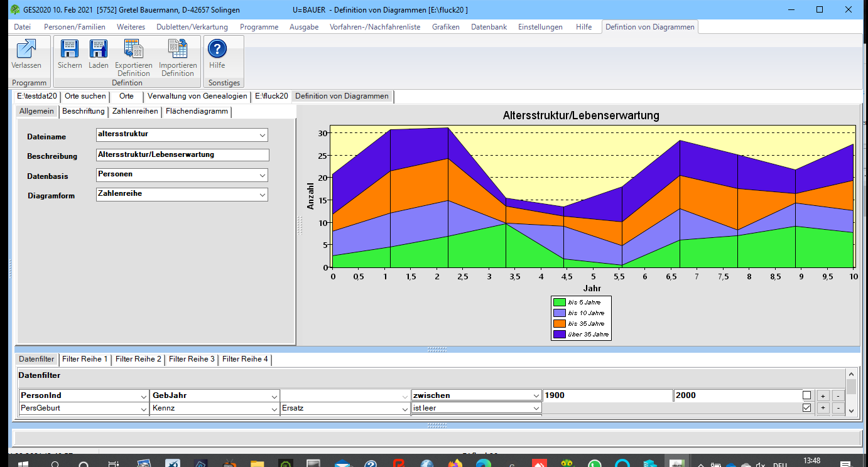
Task: Click the Beschreibung text field
Action: tap(182, 155)
